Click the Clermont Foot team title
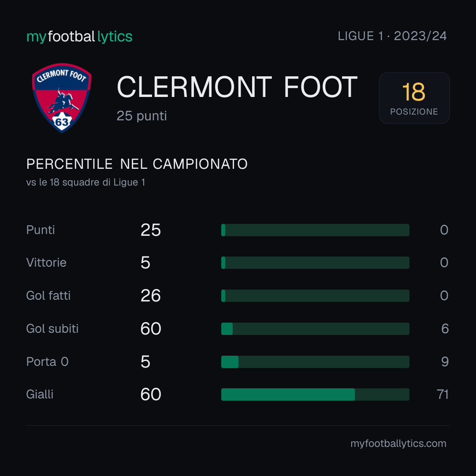476x476 pixels. click(237, 87)
